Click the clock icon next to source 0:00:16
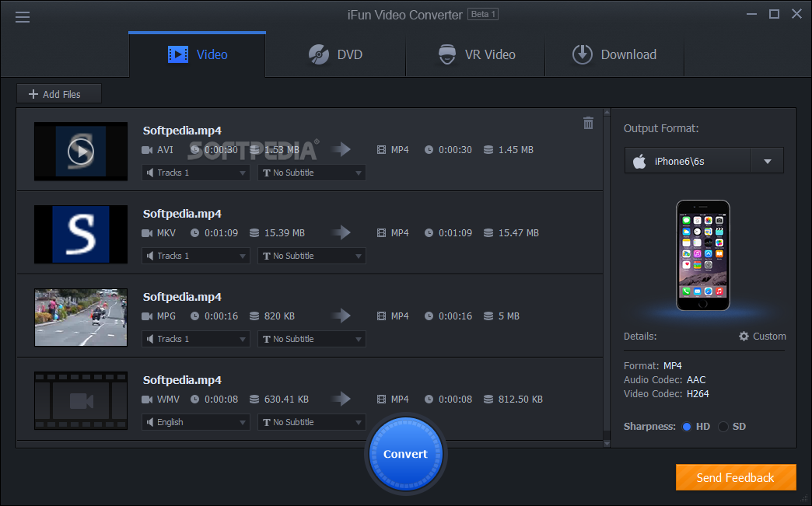This screenshot has width=812, height=506. [194, 316]
